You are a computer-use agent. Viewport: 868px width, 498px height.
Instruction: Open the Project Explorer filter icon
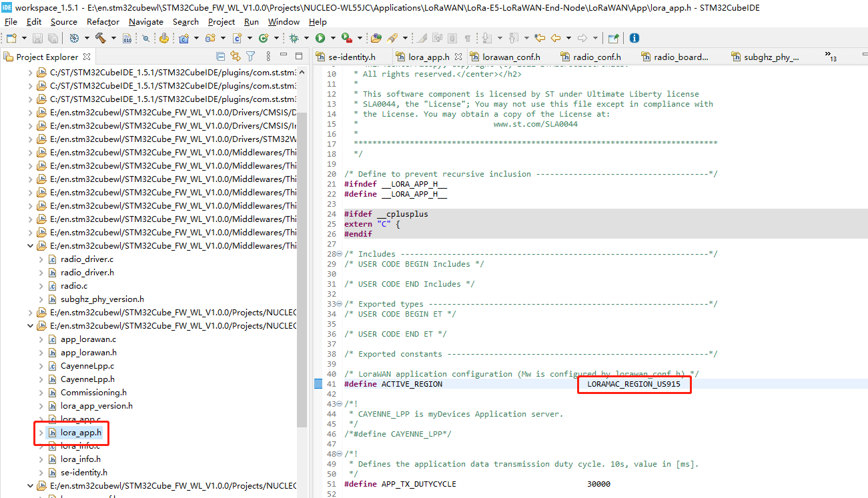coord(250,57)
